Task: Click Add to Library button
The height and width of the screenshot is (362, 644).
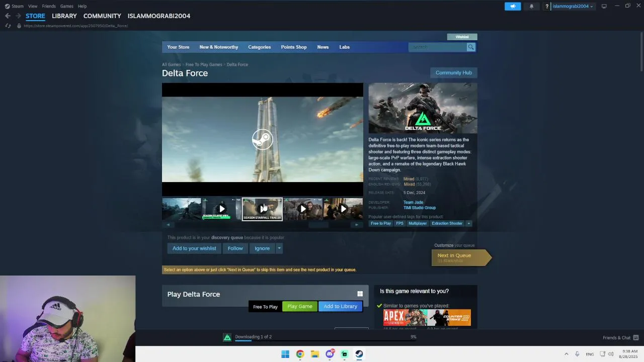Action: pos(340,306)
